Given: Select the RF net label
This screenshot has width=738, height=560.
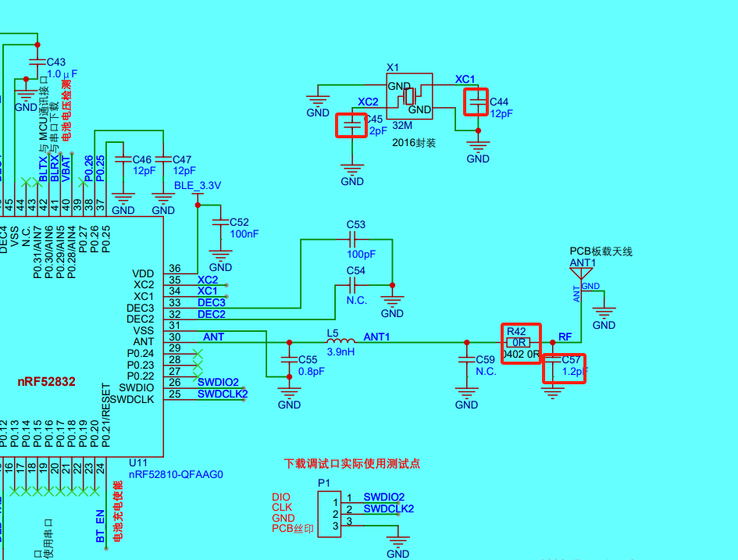Looking at the screenshot, I should (565, 337).
